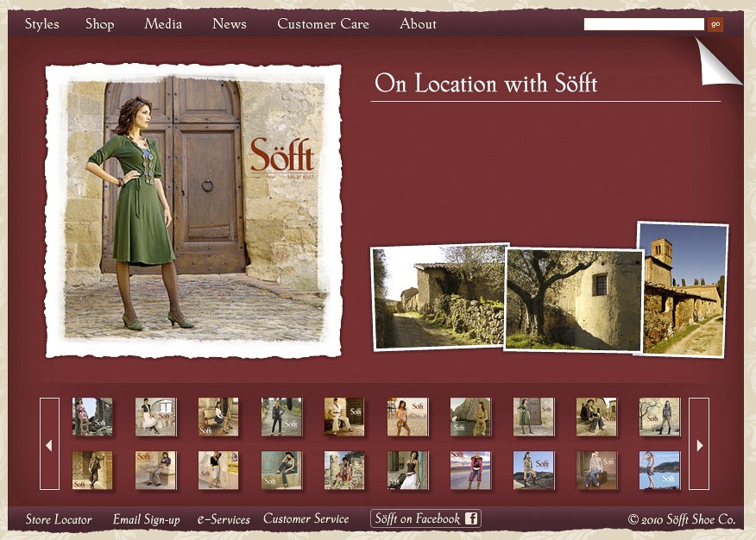Choose thumbnail of woman seated on wooden bench
The image size is (756, 540).
point(218,417)
